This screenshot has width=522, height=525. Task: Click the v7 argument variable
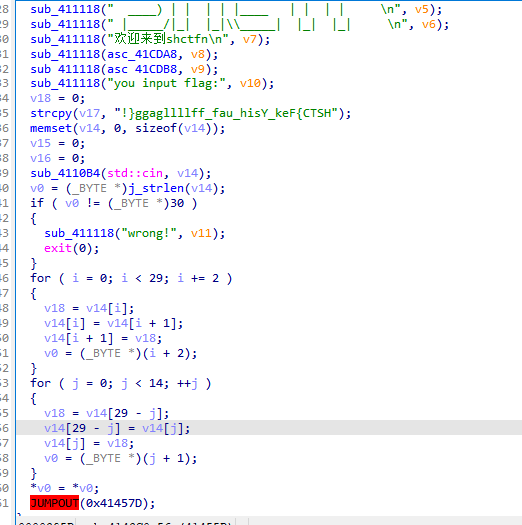250,39
